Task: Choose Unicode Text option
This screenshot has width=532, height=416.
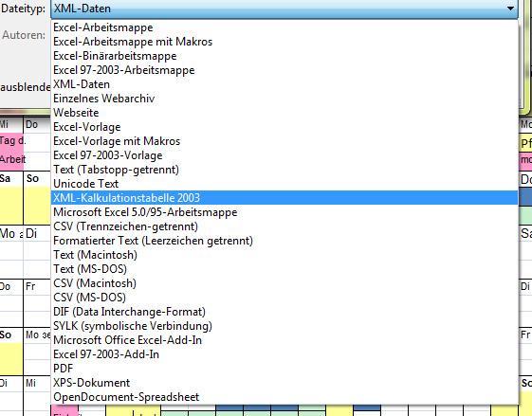Action: [x=284, y=184]
